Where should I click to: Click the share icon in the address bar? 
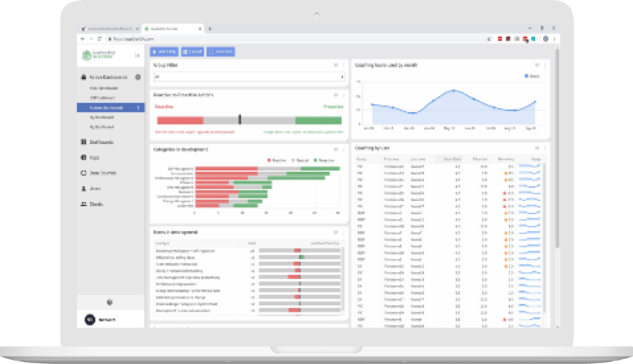489,39
